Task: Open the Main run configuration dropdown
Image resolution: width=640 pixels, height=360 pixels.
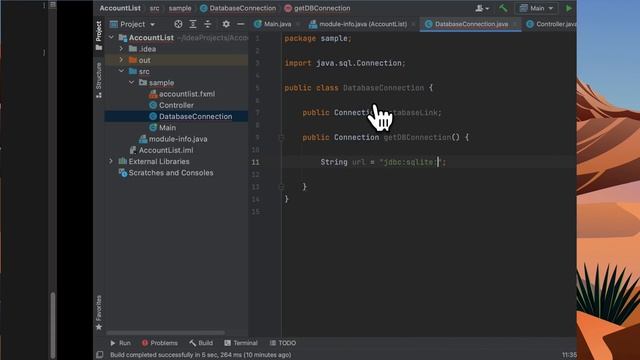Action: pyautogui.click(x=536, y=8)
